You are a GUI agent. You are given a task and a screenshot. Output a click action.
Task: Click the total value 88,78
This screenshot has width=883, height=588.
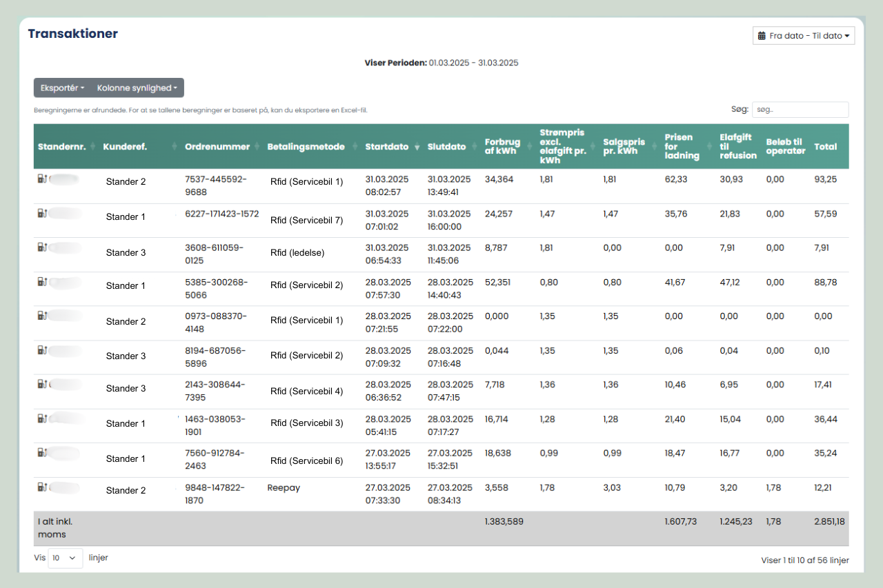[826, 282]
